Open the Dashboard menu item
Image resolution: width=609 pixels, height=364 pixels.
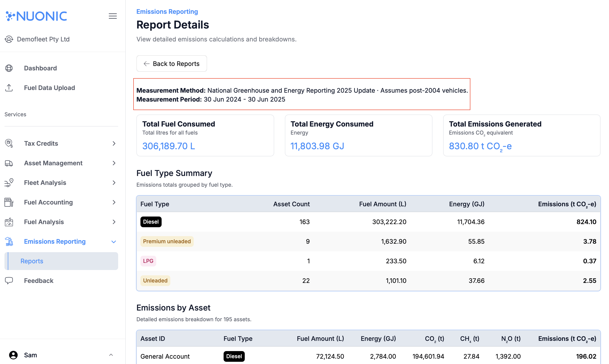40,68
